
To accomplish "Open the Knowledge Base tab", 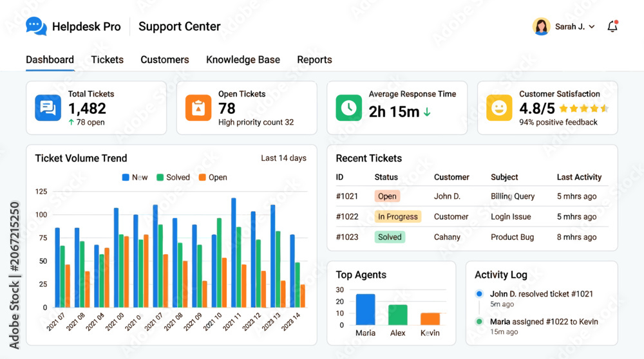I will (243, 59).
